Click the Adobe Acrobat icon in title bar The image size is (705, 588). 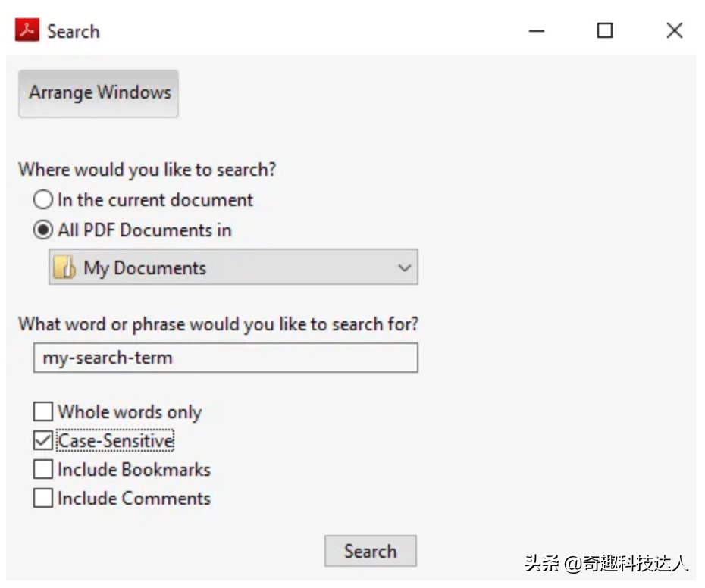tap(27, 30)
